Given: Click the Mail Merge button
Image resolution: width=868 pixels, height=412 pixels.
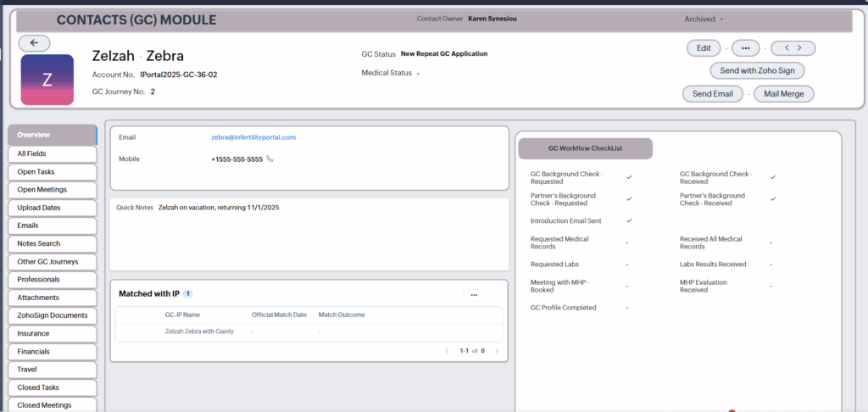Looking at the screenshot, I should 783,94.
